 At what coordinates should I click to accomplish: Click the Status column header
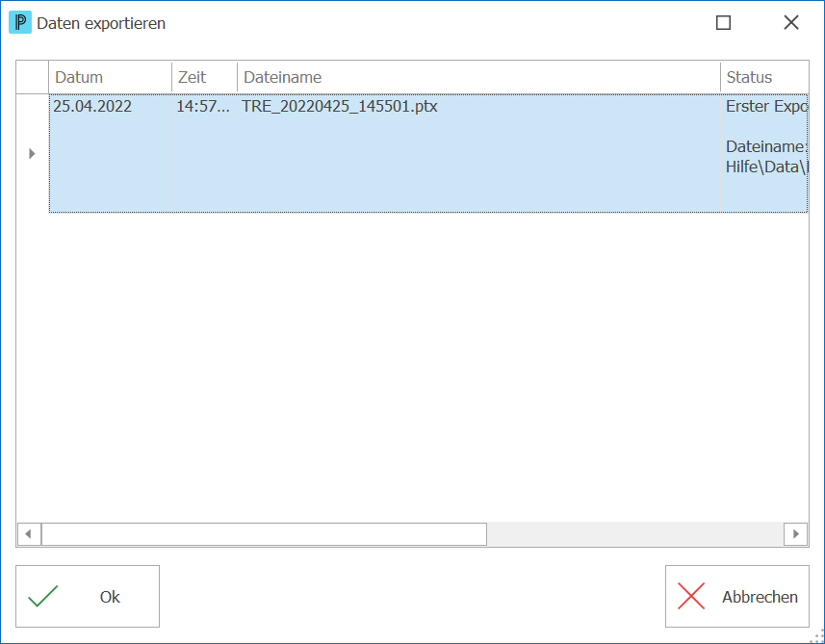point(764,77)
